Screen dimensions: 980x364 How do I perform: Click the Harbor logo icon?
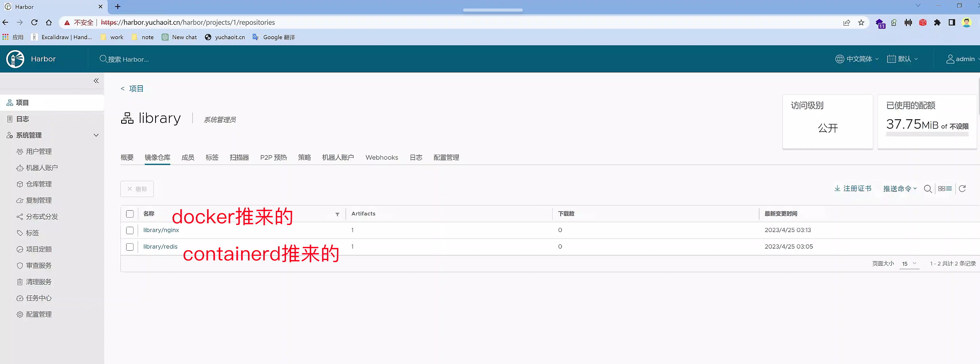click(x=15, y=59)
